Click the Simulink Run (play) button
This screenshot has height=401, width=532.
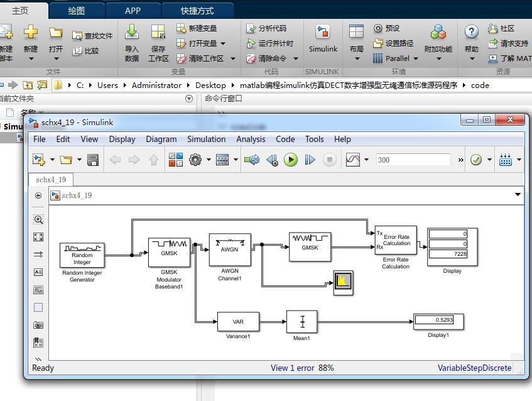pyautogui.click(x=291, y=160)
